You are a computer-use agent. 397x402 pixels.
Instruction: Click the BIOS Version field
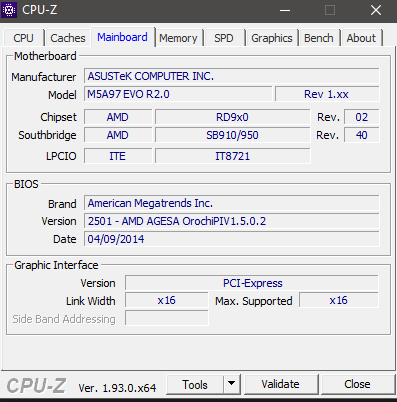click(x=231, y=221)
